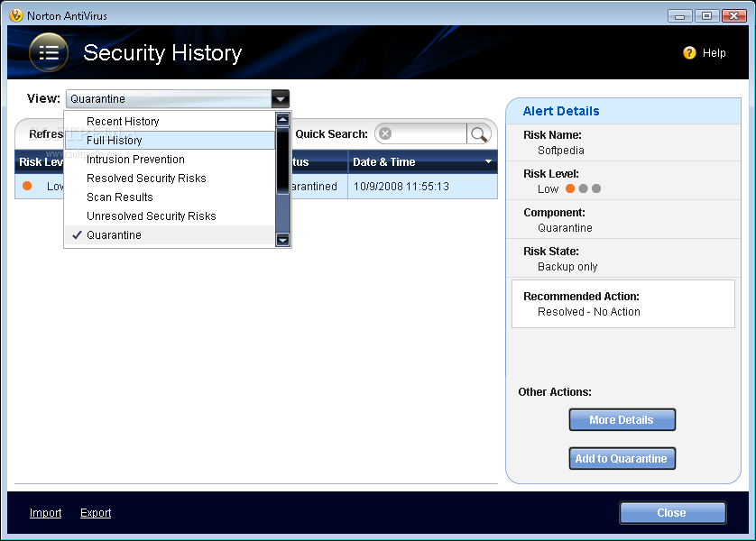Click the checkmark beside the Quarantine option
The image size is (756, 541).
click(78, 235)
